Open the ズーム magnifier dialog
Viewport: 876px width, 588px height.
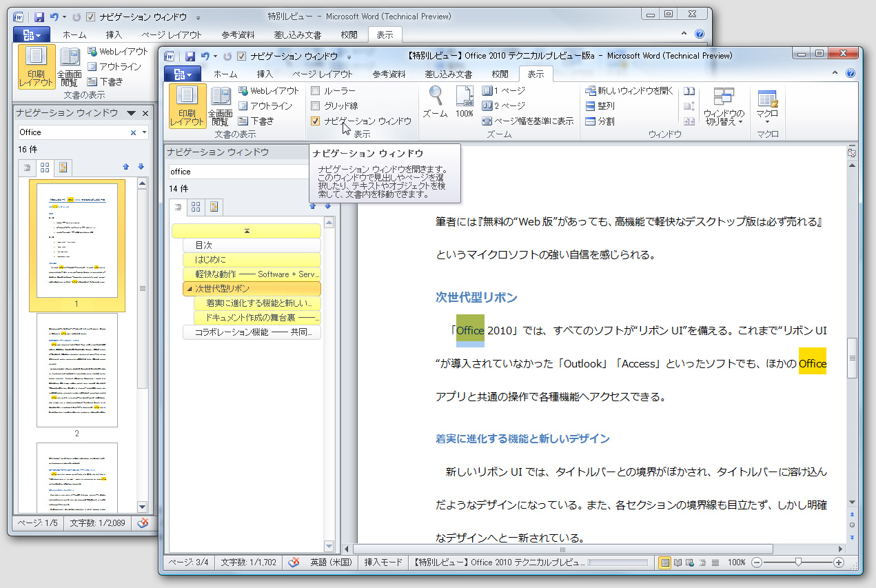[435, 102]
